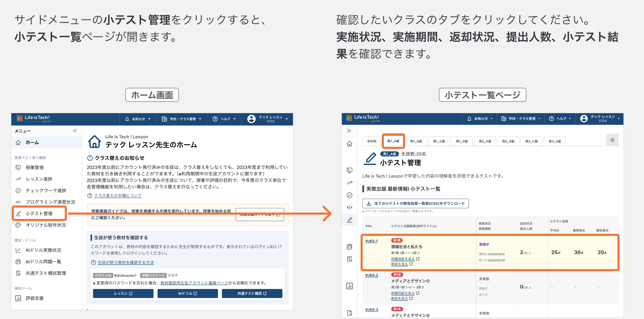Open チェックワーク進捗 in the left menu
Viewport: 644px width, 319px height.
(x=47, y=191)
